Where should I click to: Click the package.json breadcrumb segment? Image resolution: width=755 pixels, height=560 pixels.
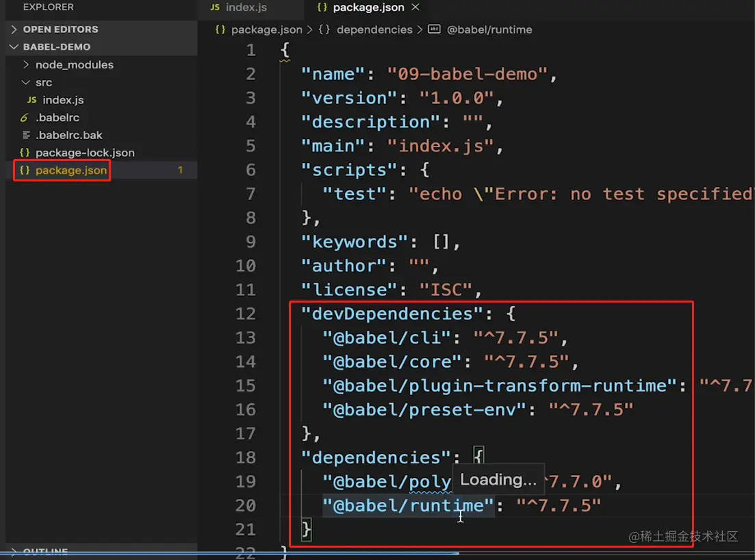click(267, 30)
